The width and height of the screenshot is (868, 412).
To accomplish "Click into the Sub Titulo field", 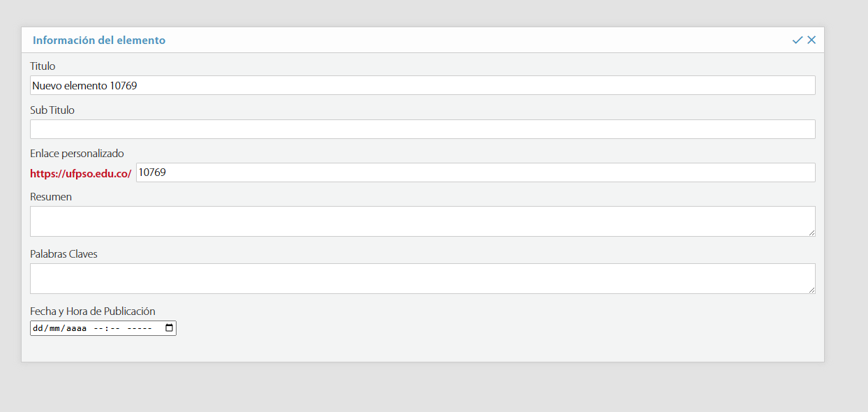I will pos(422,129).
